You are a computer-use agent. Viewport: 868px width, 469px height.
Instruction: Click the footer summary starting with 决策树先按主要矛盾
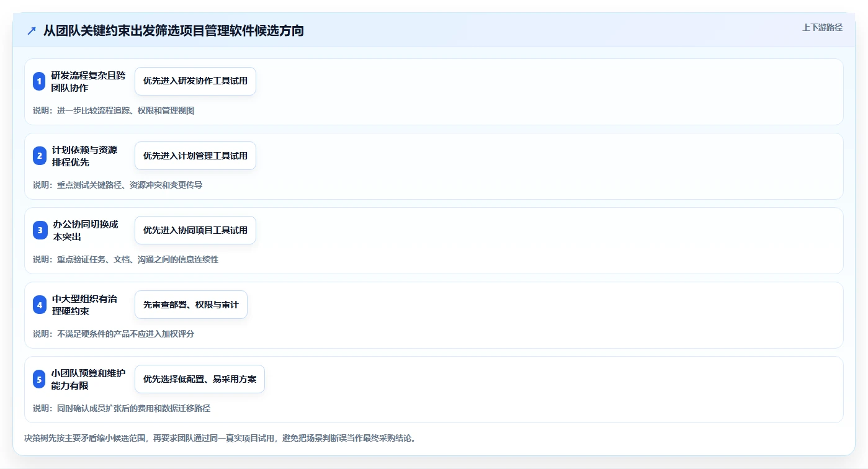click(220, 438)
